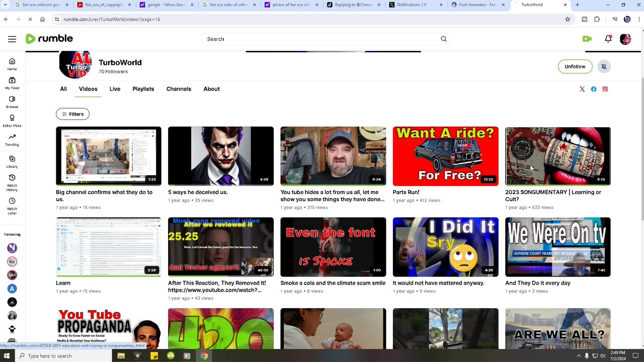This screenshot has width=644, height=362.
Task: Open File Explorer from taskbar
Action: point(121,356)
